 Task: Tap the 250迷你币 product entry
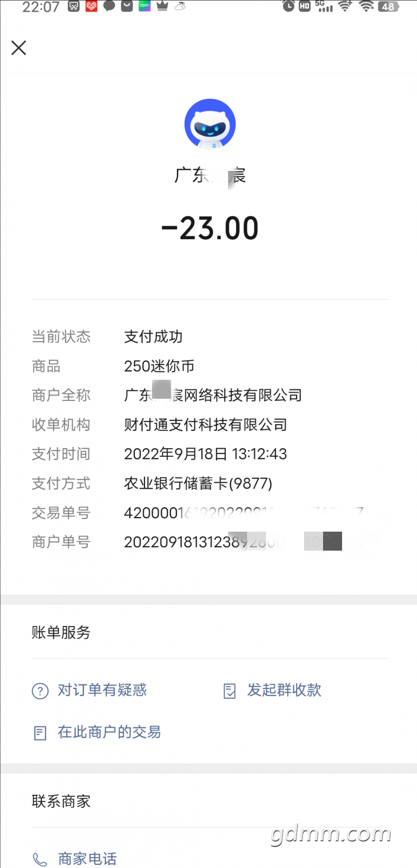click(x=159, y=366)
